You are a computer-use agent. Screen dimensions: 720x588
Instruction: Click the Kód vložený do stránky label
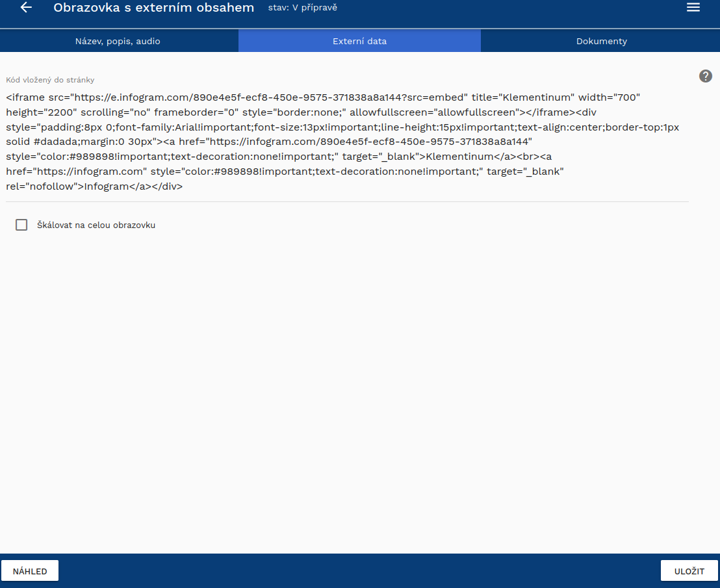click(50, 80)
